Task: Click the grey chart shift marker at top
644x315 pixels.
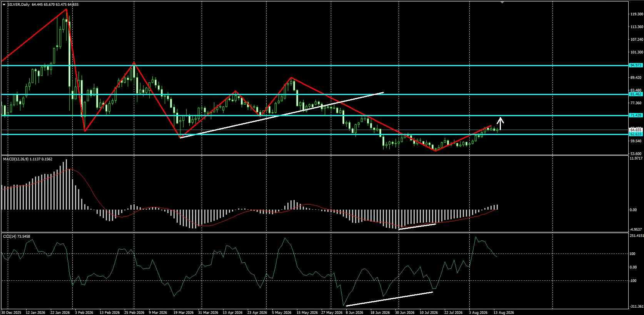Action: [502, 2]
